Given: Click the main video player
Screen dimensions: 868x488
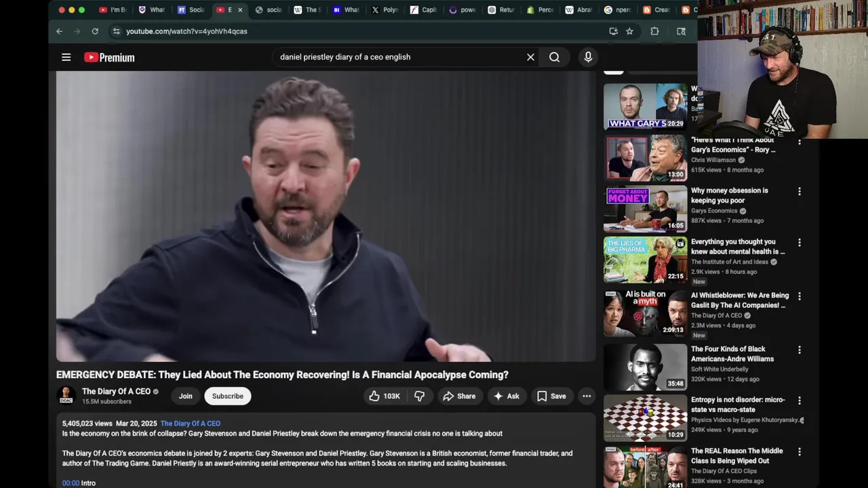Looking at the screenshot, I should (x=325, y=217).
